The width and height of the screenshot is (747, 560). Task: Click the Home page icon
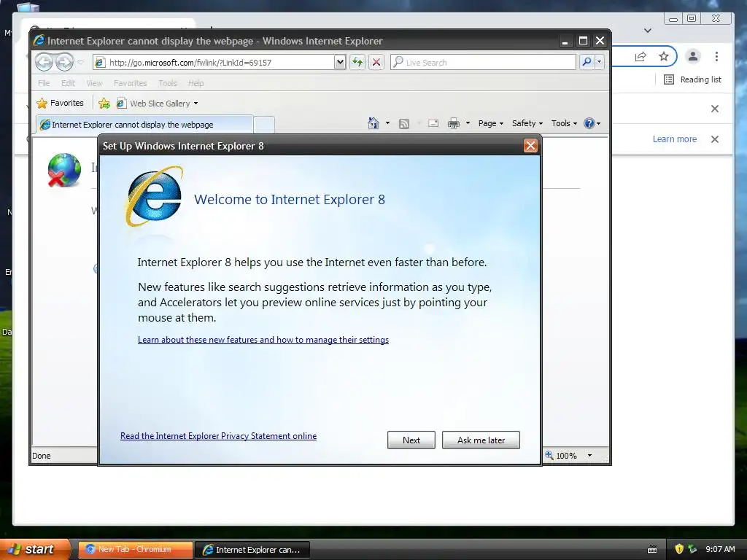click(x=373, y=123)
